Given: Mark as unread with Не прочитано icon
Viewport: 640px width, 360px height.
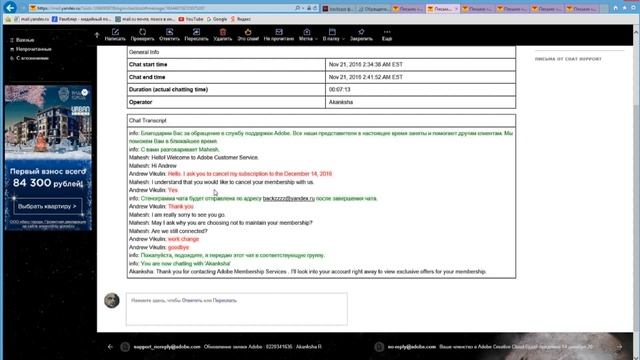Looking at the screenshot, I should (x=279, y=35).
